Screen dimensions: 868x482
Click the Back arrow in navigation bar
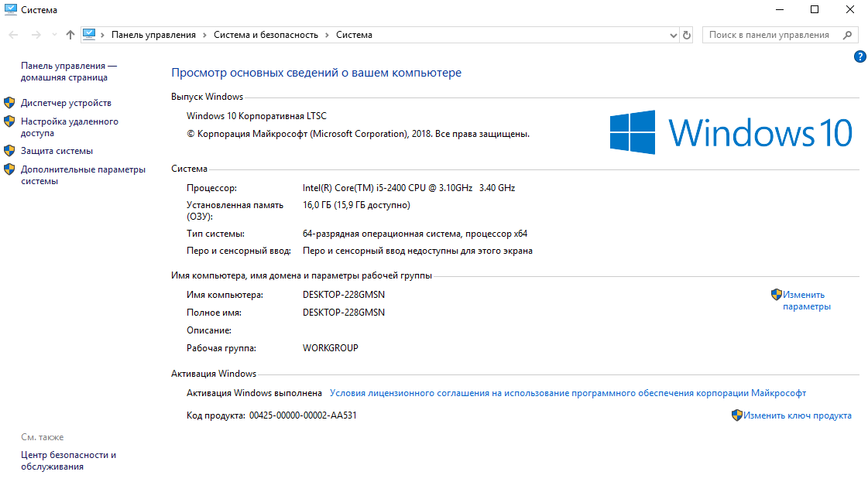[x=13, y=35]
